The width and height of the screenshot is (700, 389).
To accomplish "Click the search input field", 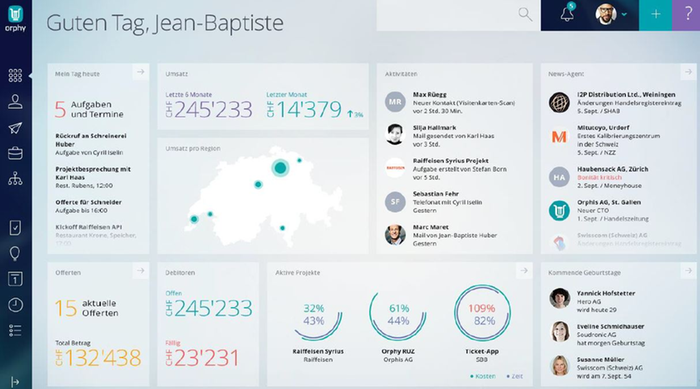I will click(x=458, y=15).
